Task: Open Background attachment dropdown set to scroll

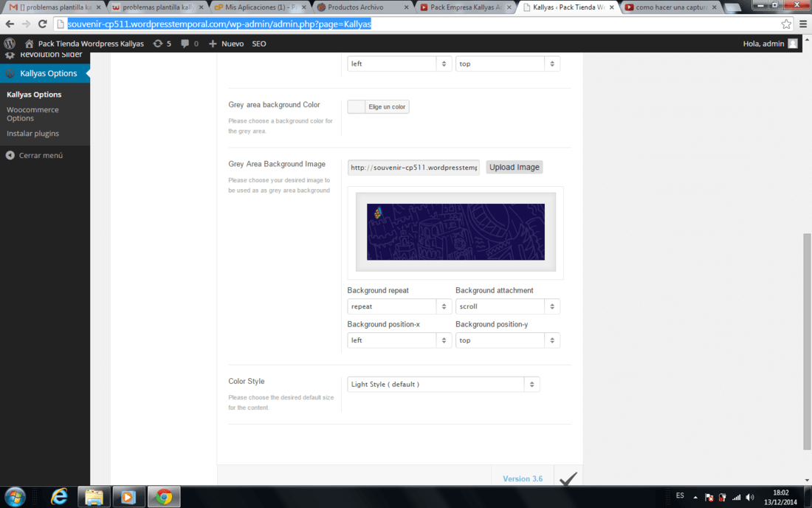Action: click(508, 306)
